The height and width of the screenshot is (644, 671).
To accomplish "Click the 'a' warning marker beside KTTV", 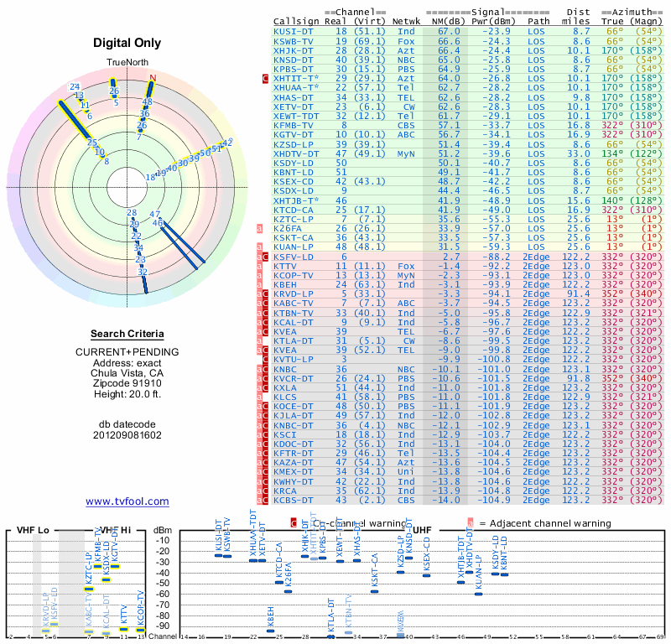I will click(x=259, y=266).
